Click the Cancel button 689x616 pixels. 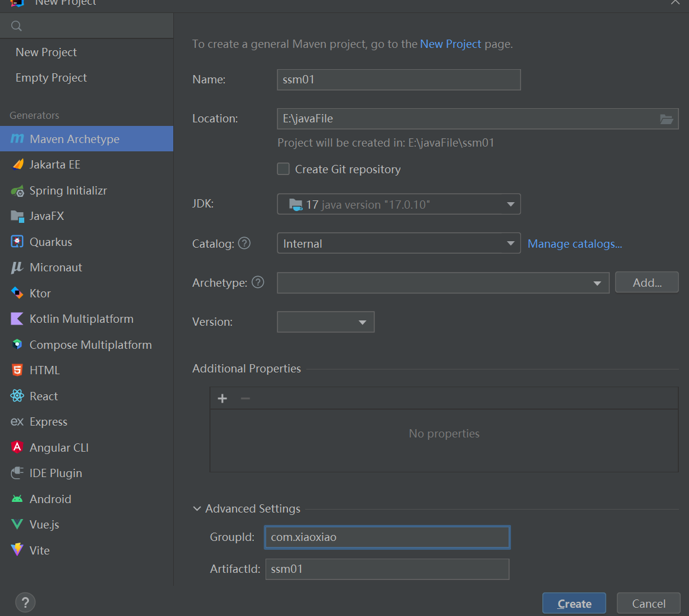pos(649,603)
